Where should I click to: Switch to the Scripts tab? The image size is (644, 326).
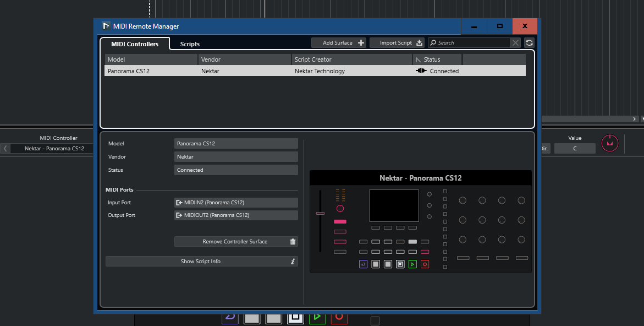pos(190,44)
